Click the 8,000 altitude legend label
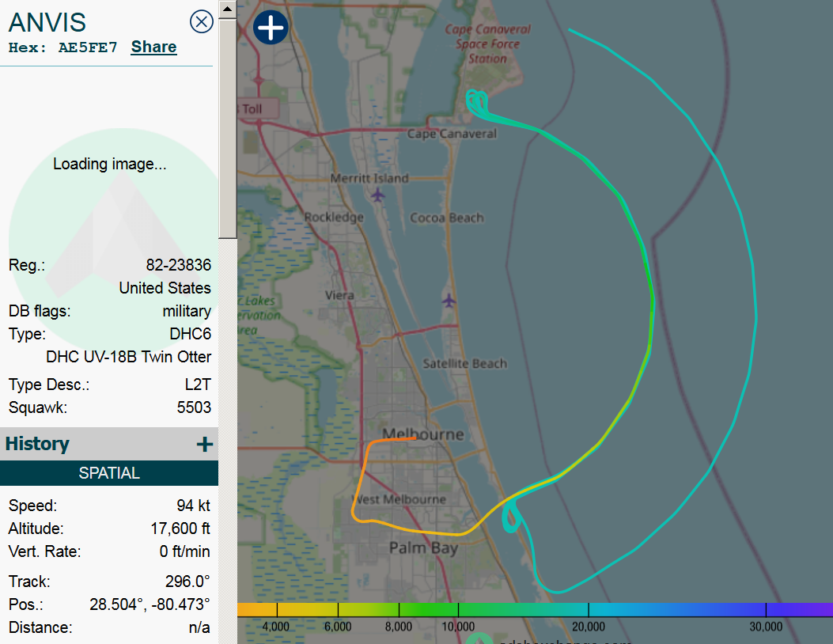 pos(399,627)
